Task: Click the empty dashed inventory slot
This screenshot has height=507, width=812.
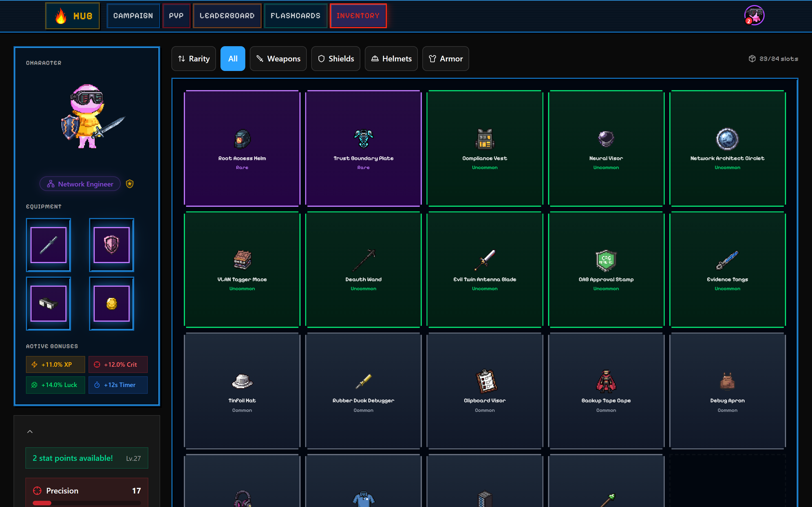Action: pos(727,483)
